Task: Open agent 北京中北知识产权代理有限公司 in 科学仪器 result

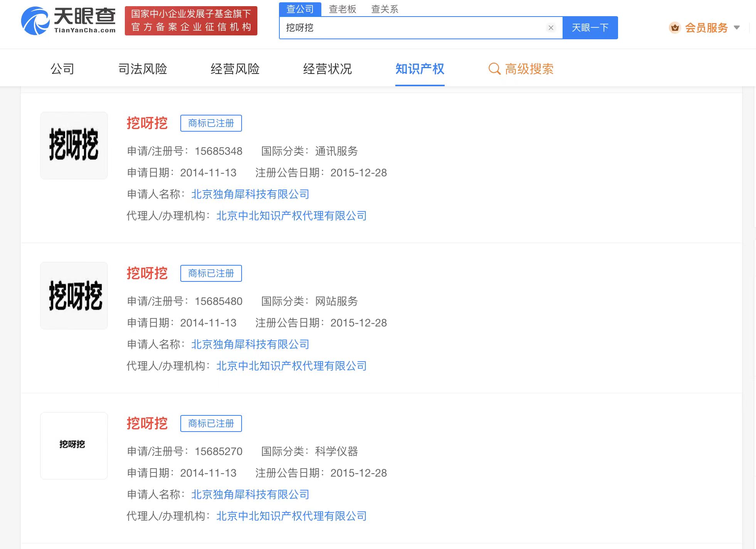Action: coord(291,516)
